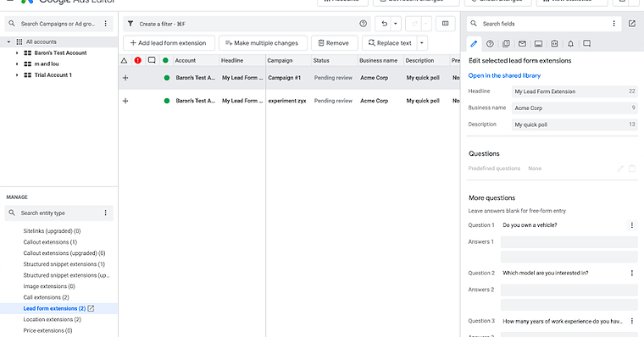
Task: Open Lead form extensions external-link icon
Action: (91, 308)
